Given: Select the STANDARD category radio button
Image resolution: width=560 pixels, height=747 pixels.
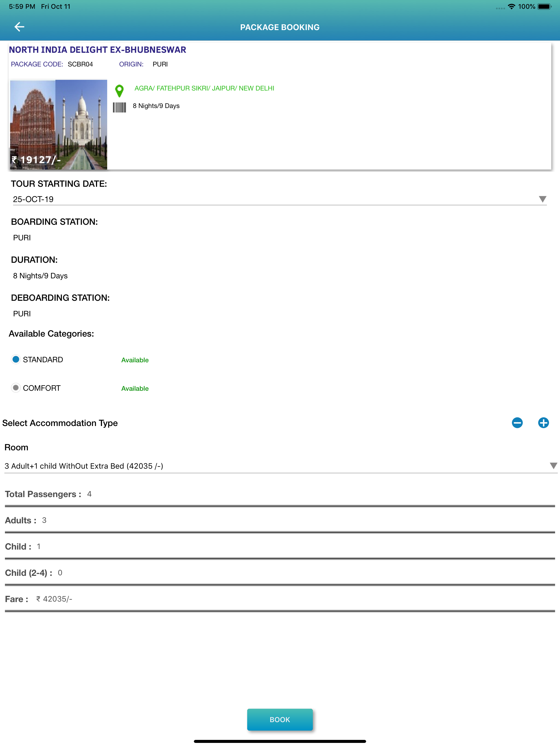Looking at the screenshot, I should [16, 359].
